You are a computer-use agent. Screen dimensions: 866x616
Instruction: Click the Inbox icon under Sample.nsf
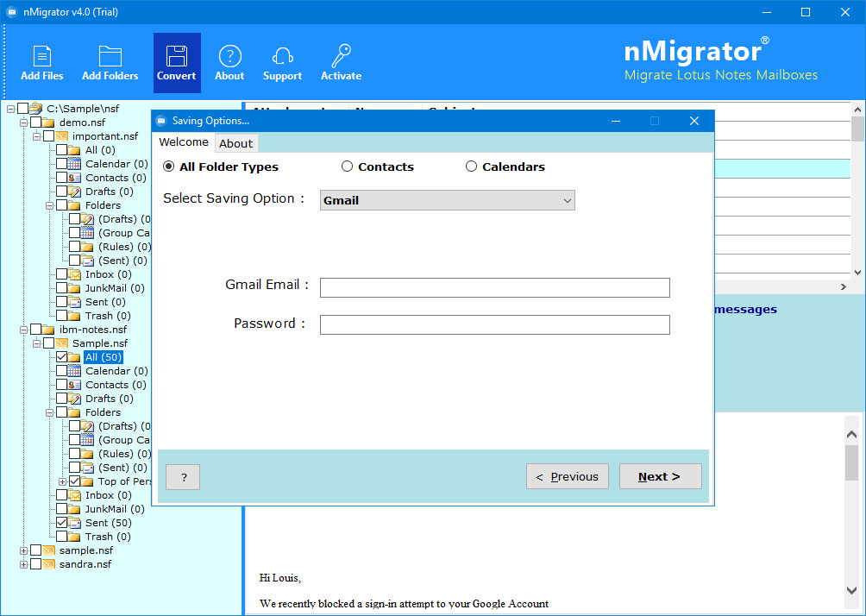pyautogui.click(x=74, y=495)
